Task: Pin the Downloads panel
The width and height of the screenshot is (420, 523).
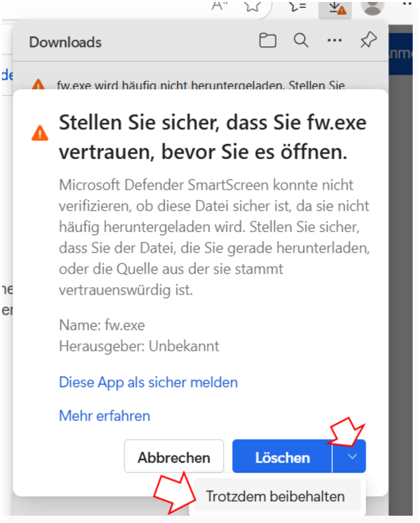Action: point(368,40)
